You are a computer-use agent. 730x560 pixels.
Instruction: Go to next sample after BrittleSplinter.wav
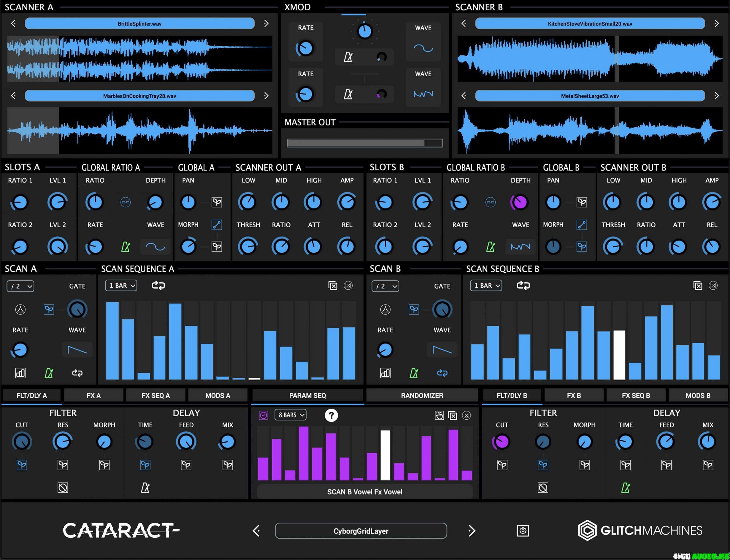click(x=266, y=23)
